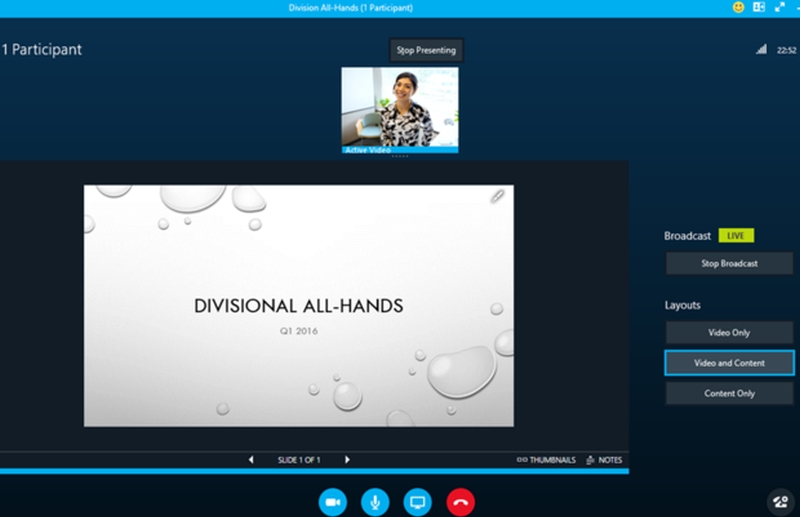The image size is (800, 517).
Task: Click the Stop Presenting button
Action: pyautogui.click(x=426, y=50)
